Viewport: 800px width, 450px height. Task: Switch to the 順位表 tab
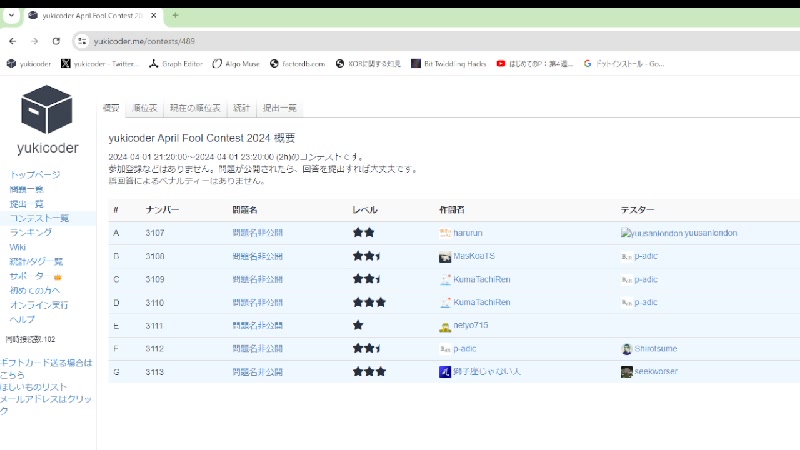click(145, 108)
